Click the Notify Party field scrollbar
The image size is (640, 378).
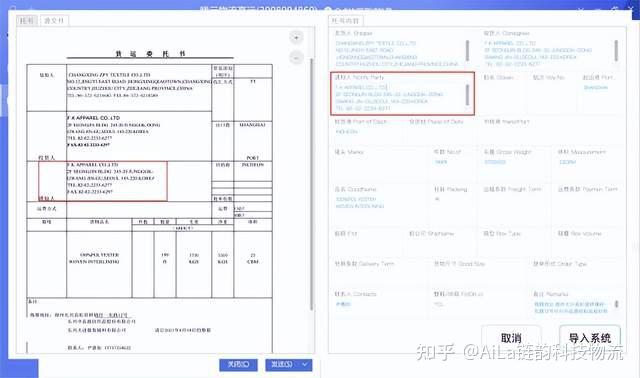467,95
